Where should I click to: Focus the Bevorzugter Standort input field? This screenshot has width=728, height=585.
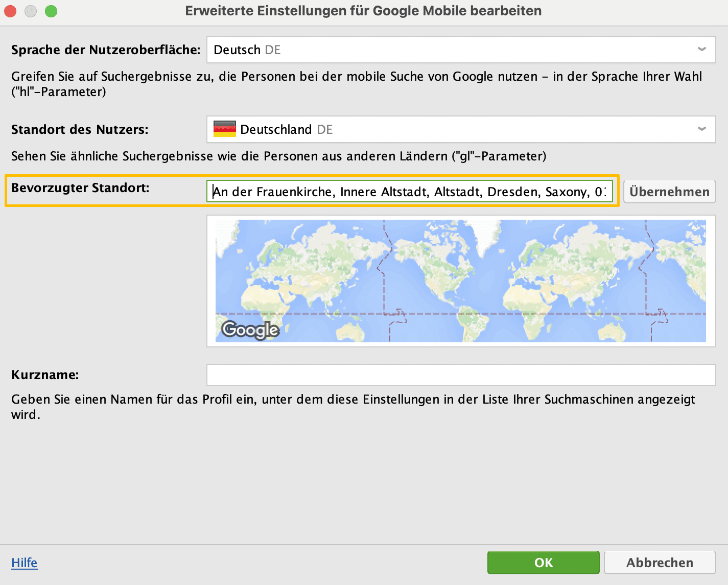pos(410,192)
